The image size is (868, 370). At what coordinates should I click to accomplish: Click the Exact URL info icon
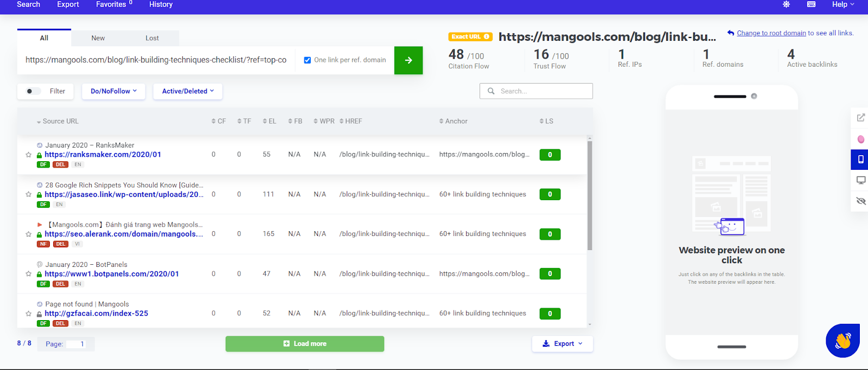pos(487,37)
